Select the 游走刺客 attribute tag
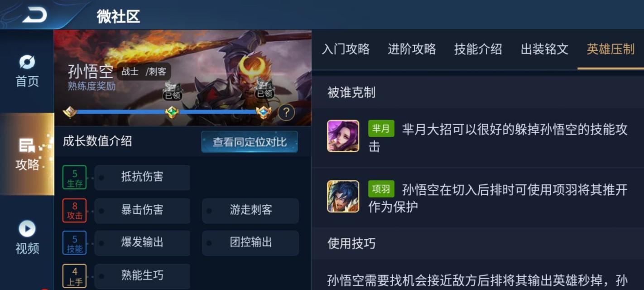Image resolution: width=644 pixels, height=290 pixels. pos(250,210)
